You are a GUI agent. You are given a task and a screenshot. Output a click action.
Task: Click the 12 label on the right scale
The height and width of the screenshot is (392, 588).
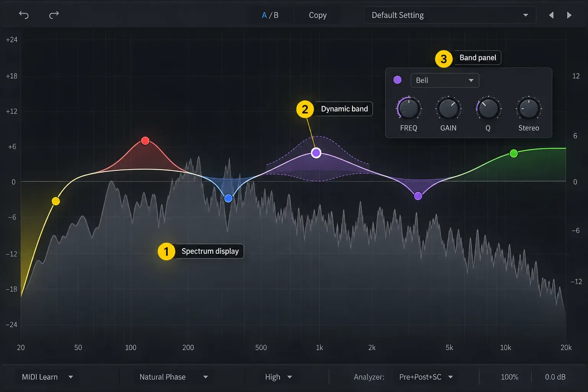[576, 76]
